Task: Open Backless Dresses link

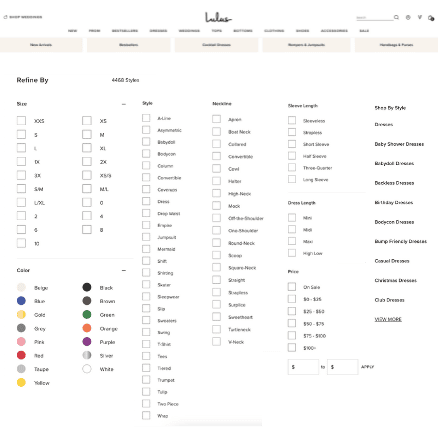Action: pyautogui.click(x=394, y=183)
